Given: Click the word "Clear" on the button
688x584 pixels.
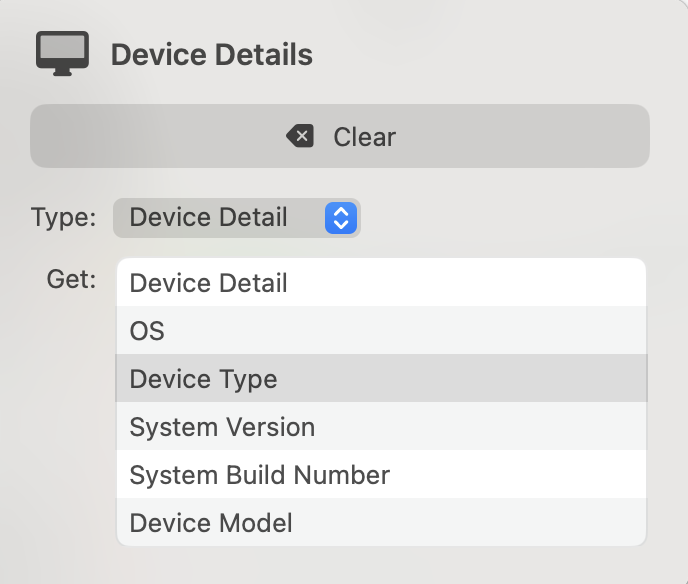Looking at the screenshot, I should click(364, 136).
